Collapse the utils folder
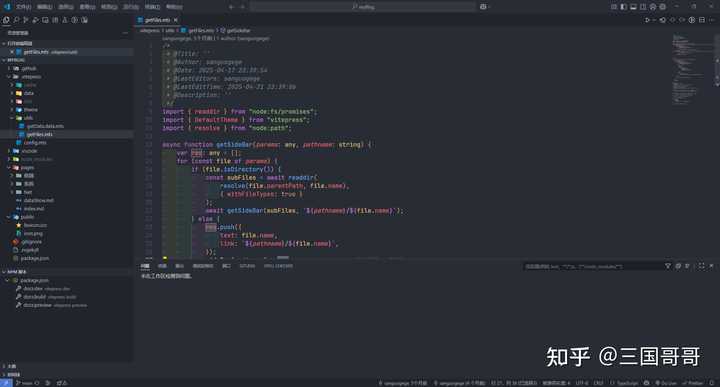 pos(12,118)
